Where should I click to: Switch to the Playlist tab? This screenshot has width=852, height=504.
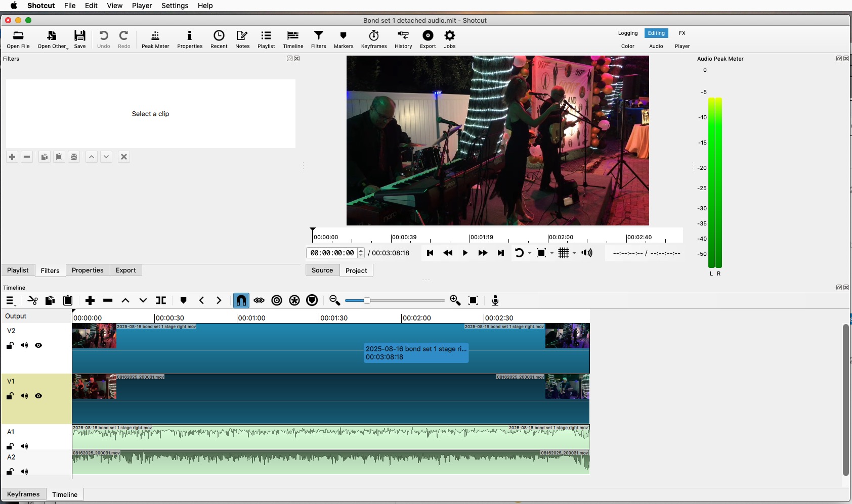[x=18, y=270]
